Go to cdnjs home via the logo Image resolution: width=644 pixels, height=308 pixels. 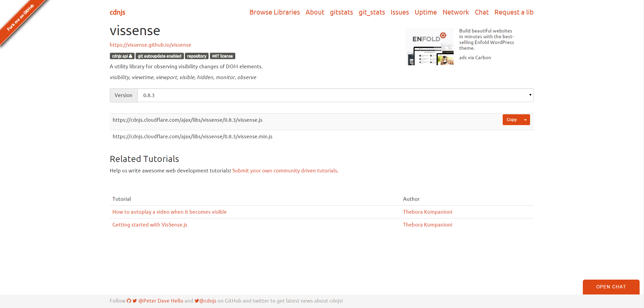pyautogui.click(x=118, y=12)
